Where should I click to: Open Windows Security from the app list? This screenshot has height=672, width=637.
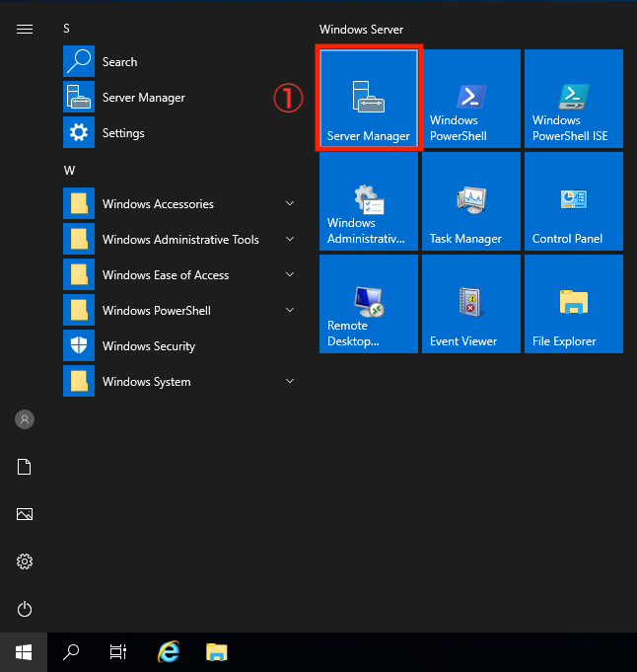click(179, 345)
